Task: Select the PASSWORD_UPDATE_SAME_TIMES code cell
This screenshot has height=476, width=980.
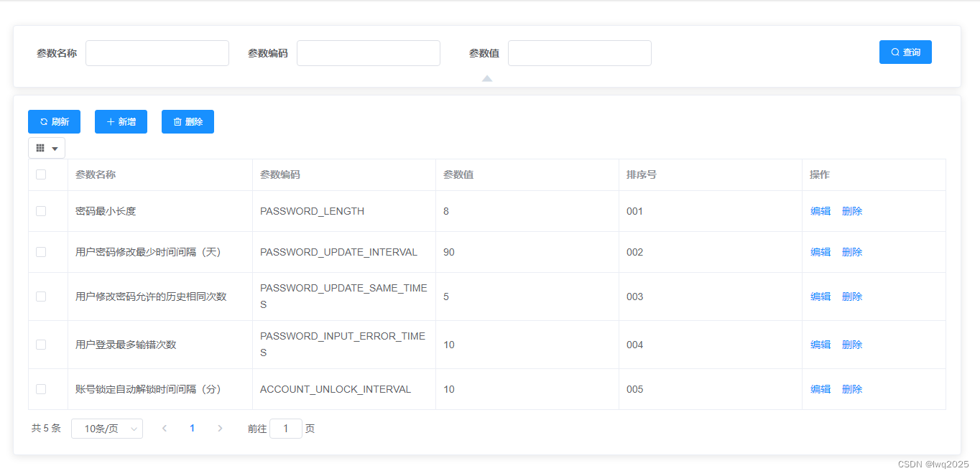Action: [344, 297]
